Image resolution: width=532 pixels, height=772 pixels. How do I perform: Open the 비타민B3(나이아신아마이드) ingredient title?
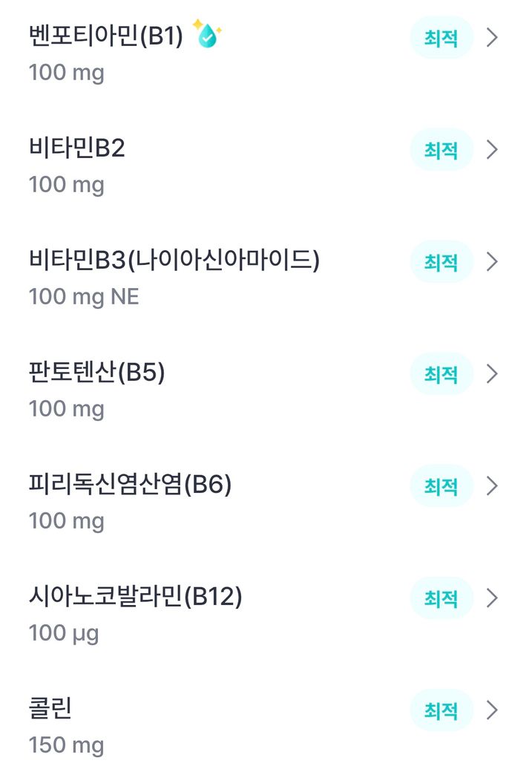[x=174, y=261]
